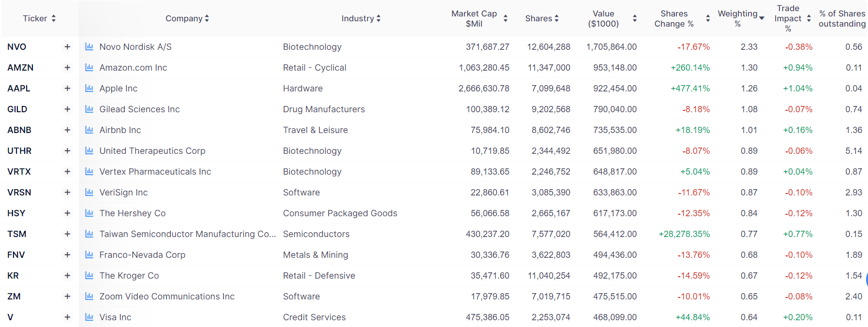Expand the GILD row details
Image resolution: width=868 pixels, height=327 pixels.
pos(67,109)
